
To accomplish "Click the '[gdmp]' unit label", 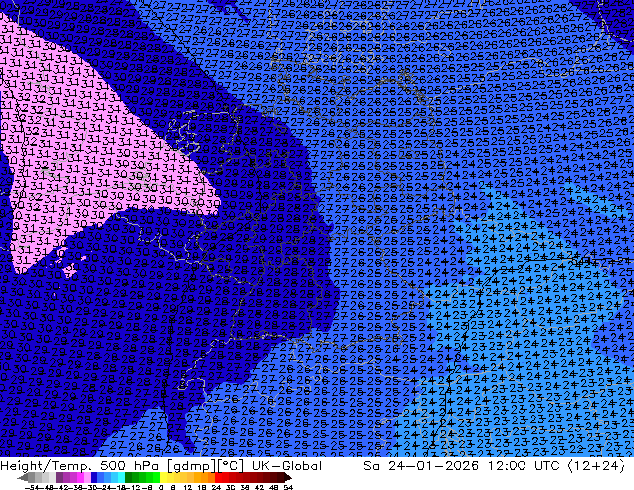I will click(193, 466).
